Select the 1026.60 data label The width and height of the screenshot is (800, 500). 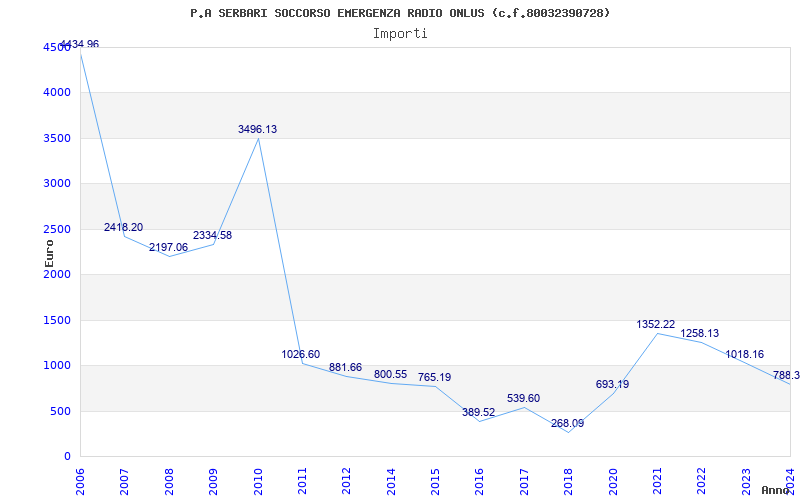click(301, 354)
